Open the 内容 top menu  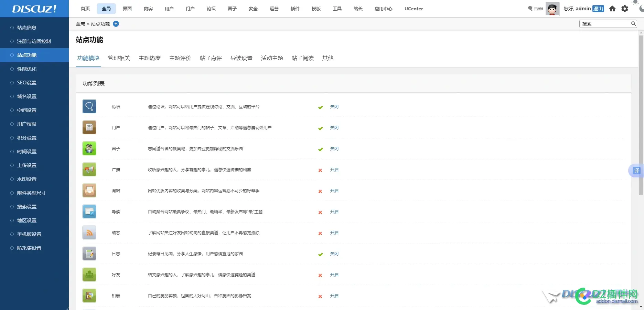pyautogui.click(x=148, y=9)
